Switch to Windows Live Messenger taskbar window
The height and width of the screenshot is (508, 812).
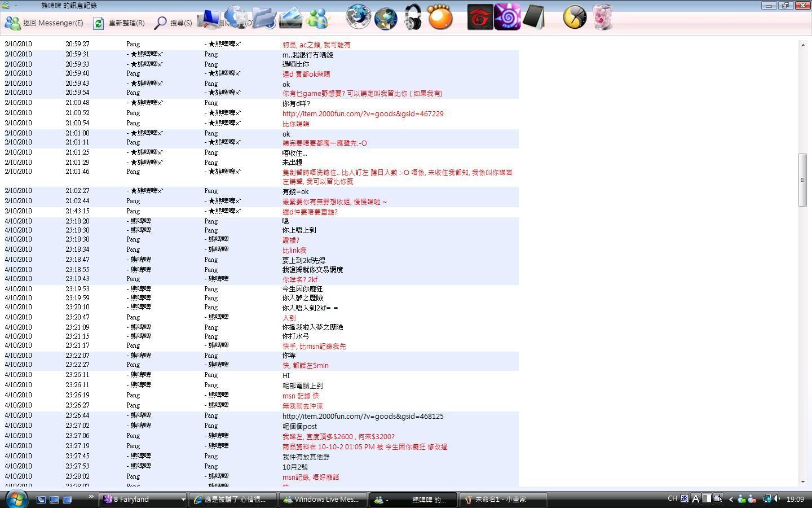coord(321,500)
